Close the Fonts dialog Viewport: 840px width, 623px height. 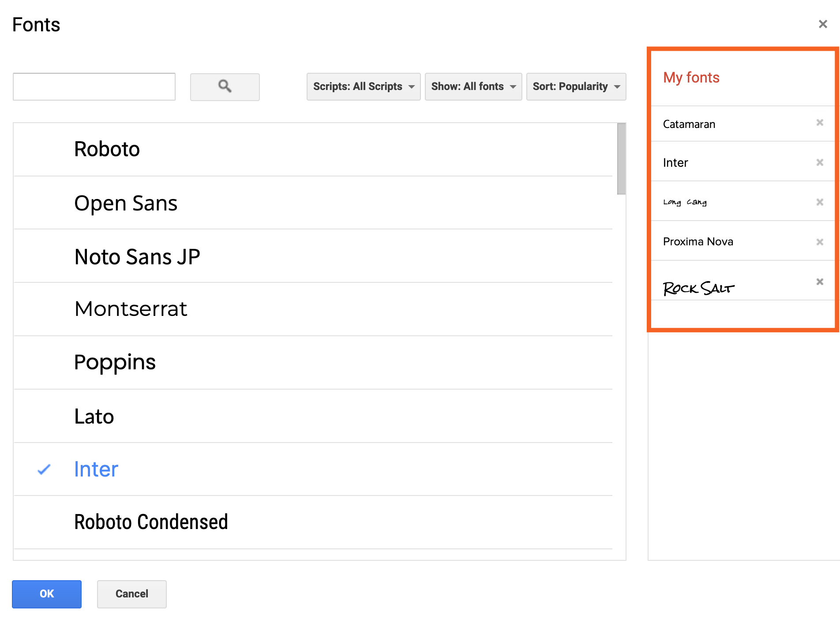coord(823,24)
